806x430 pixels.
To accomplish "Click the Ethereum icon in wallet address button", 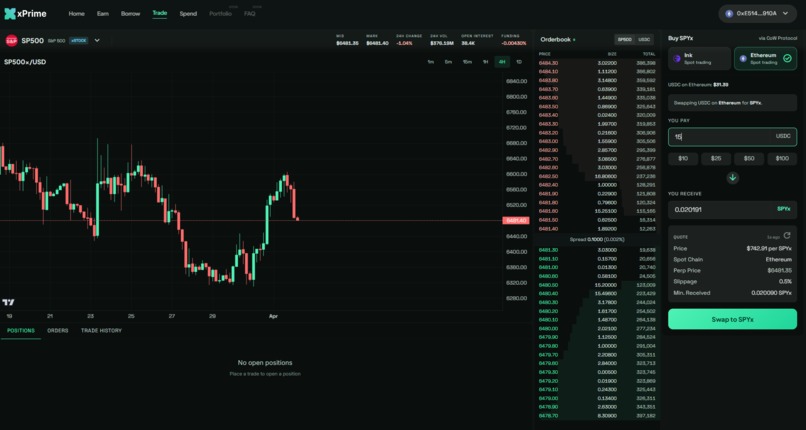I will (x=729, y=14).
